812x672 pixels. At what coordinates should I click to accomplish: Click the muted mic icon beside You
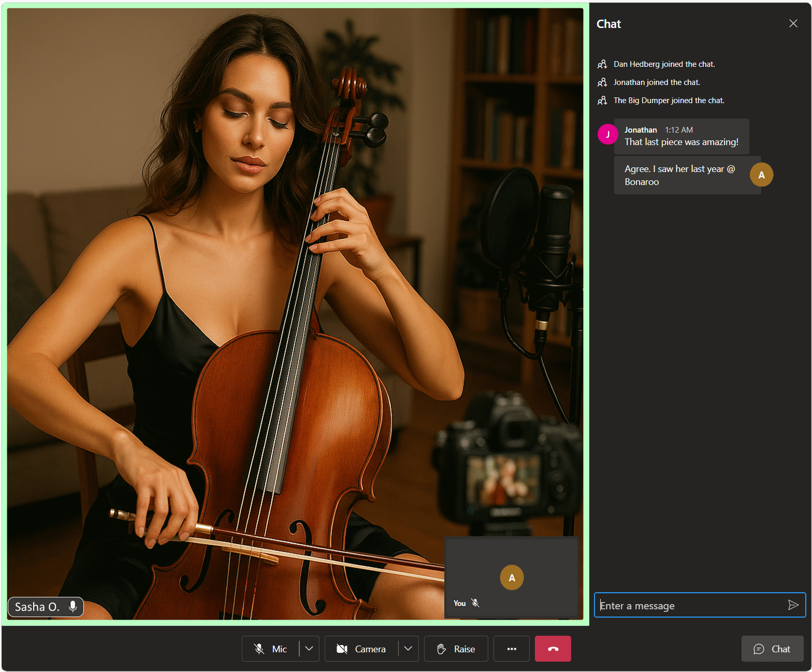pos(475,603)
